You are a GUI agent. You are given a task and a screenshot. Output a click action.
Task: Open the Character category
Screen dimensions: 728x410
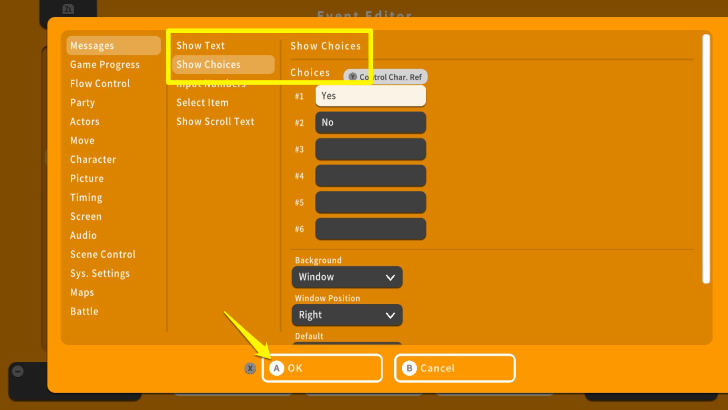click(x=93, y=160)
